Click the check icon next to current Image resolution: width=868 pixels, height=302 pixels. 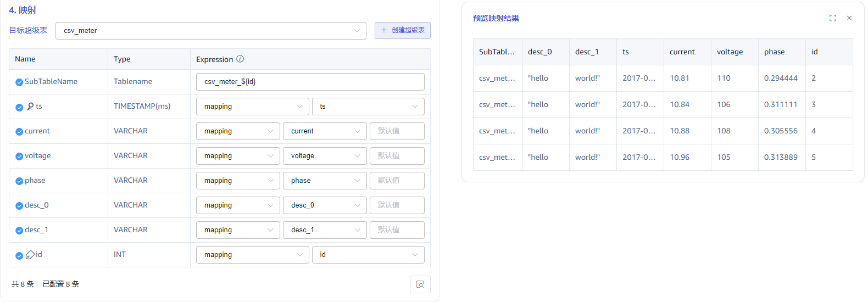pyautogui.click(x=19, y=132)
